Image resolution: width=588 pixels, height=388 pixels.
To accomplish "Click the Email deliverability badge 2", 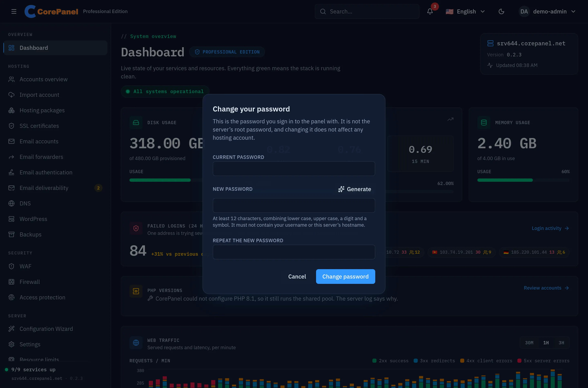I will tap(98, 188).
